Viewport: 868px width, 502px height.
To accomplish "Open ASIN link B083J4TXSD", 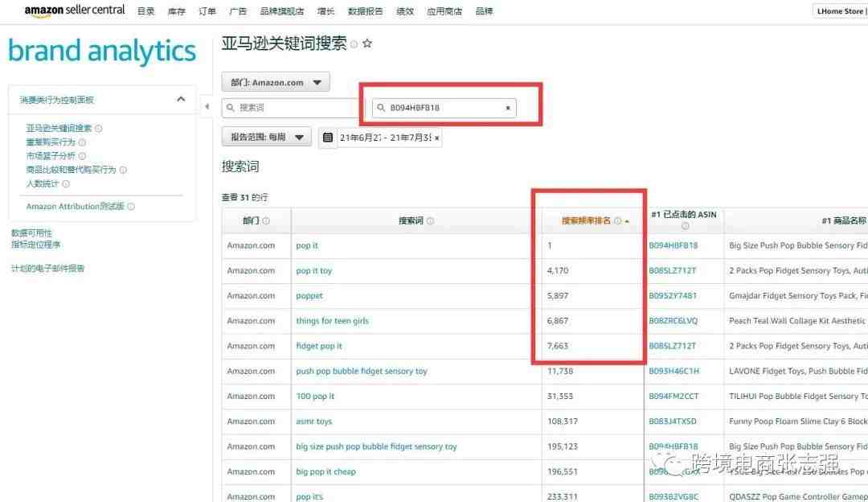I will pyautogui.click(x=673, y=422).
